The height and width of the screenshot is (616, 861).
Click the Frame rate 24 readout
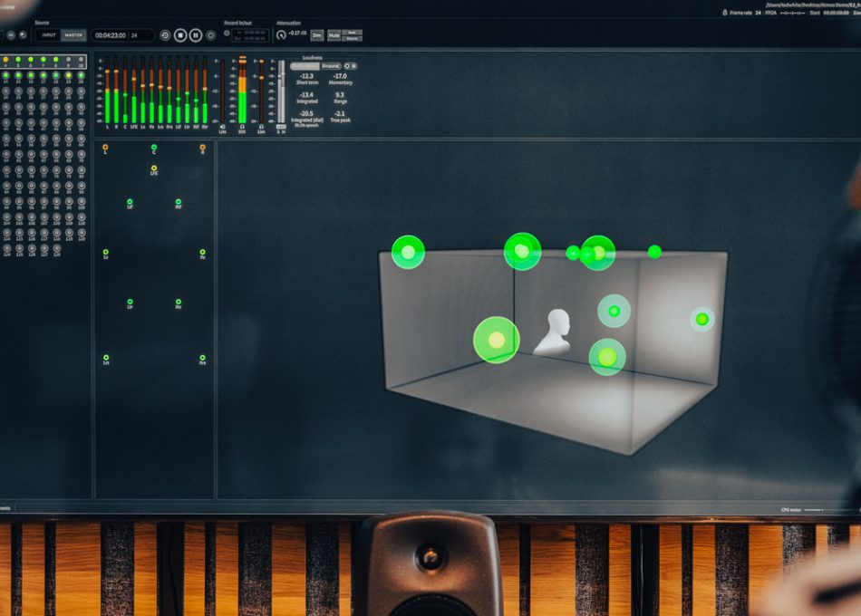pyautogui.click(x=745, y=13)
